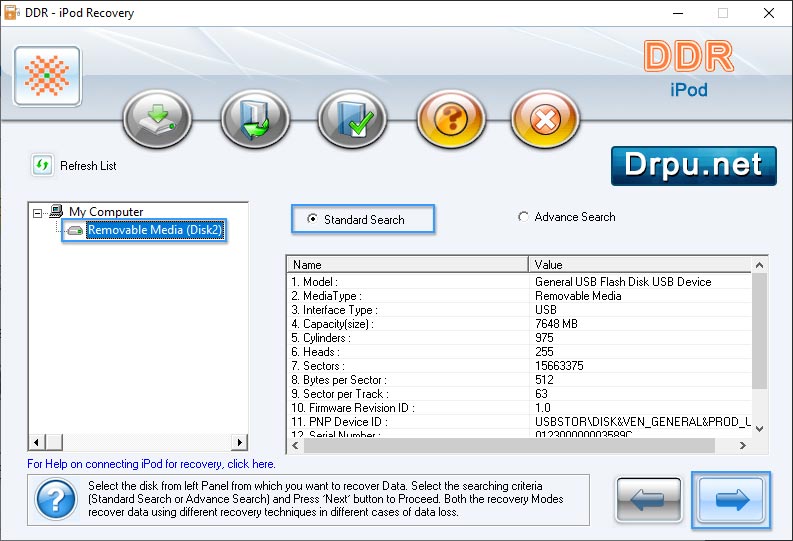Click the details table horizontal scrollbar thumb
Image resolution: width=793 pixels, height=541 pixels.
pos(509,445)
